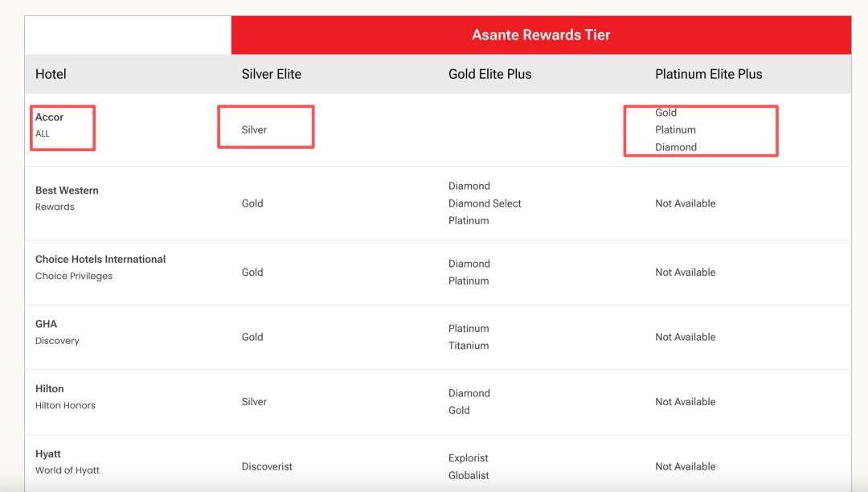Click the Accor hotel name

point(49,117)
